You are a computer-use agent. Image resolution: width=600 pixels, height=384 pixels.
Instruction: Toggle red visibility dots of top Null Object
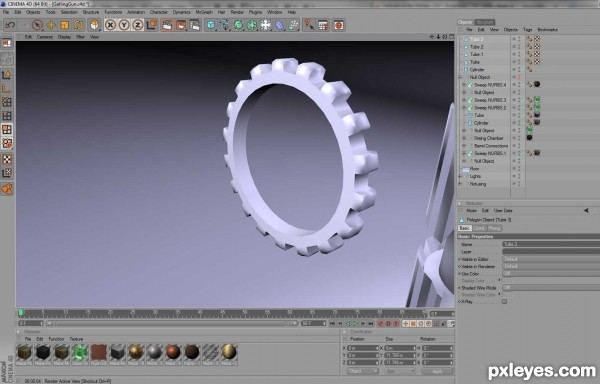pyautogui.click(x=519, y=77)
